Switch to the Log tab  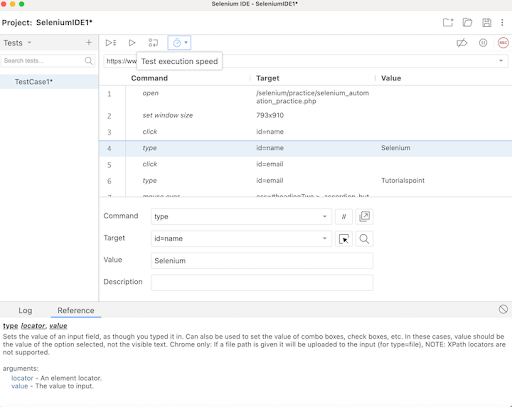point(25,310)
